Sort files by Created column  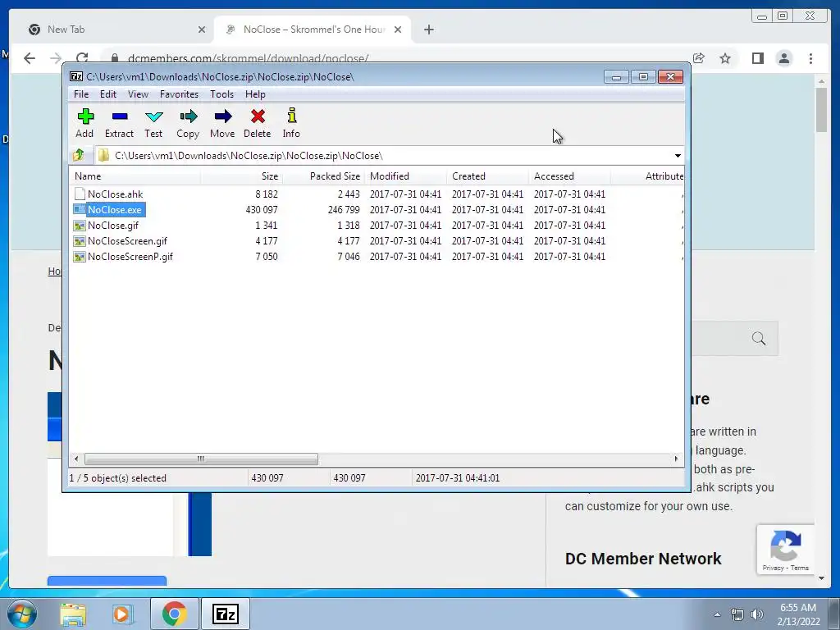pos(487,176)
